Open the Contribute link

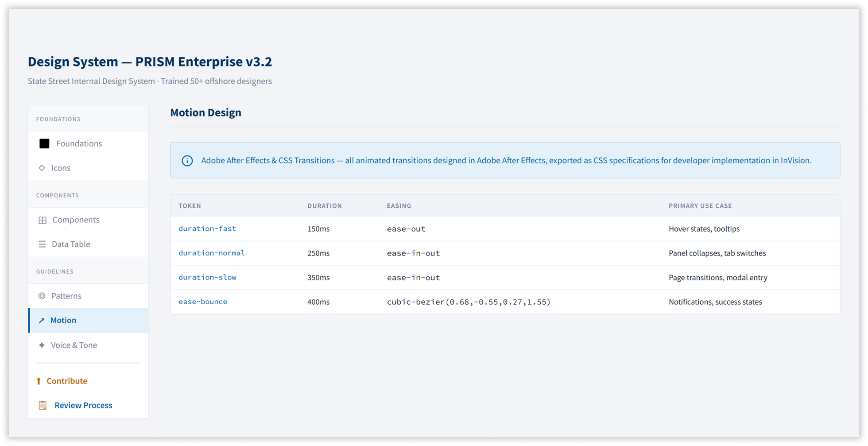pos(67,381)
